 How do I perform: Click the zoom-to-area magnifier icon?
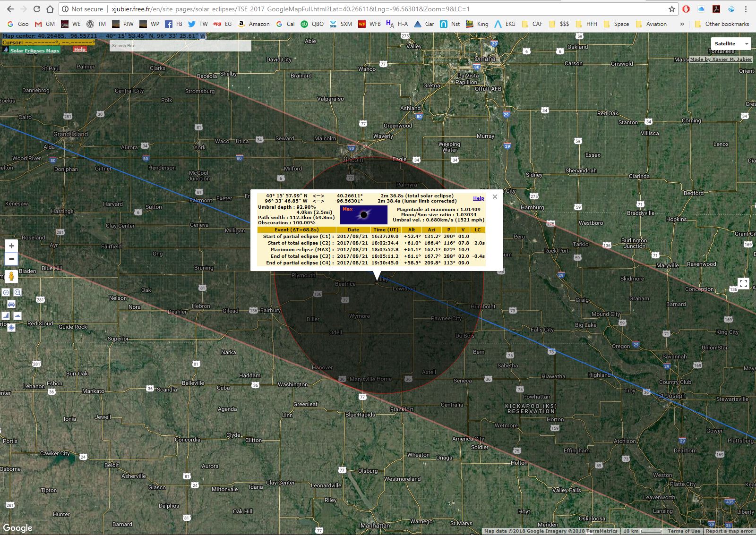[x=17, y=292]
